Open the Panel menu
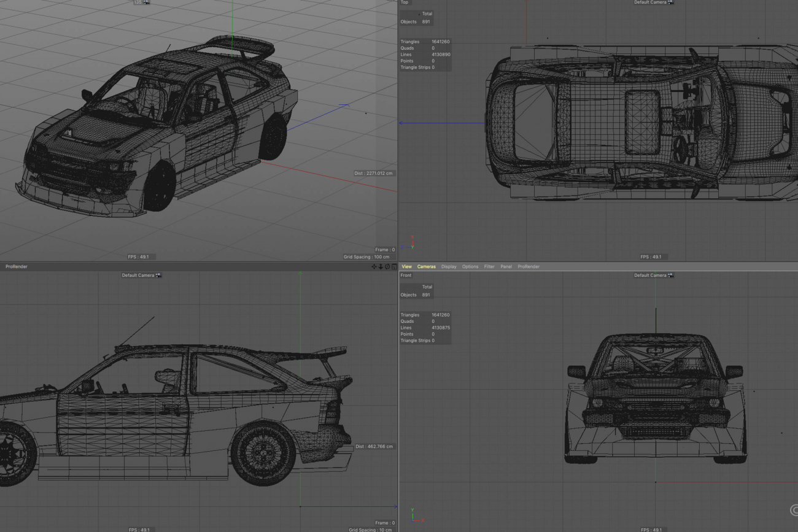Viewport: 798px width, 532px height. 506,267
